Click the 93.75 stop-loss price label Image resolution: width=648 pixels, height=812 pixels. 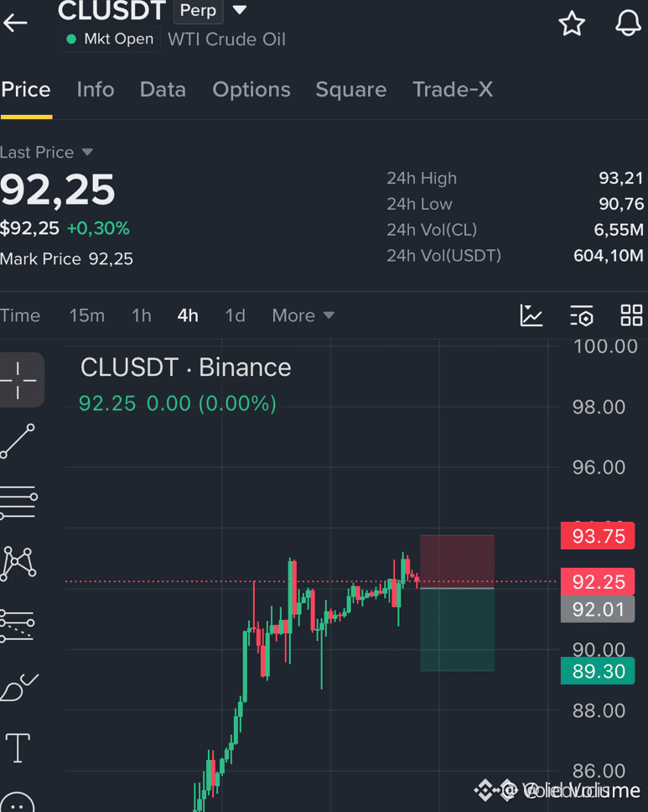pos(598,536)
